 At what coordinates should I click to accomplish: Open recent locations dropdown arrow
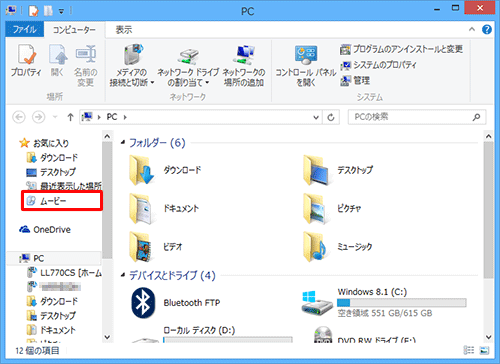point(55,117)
